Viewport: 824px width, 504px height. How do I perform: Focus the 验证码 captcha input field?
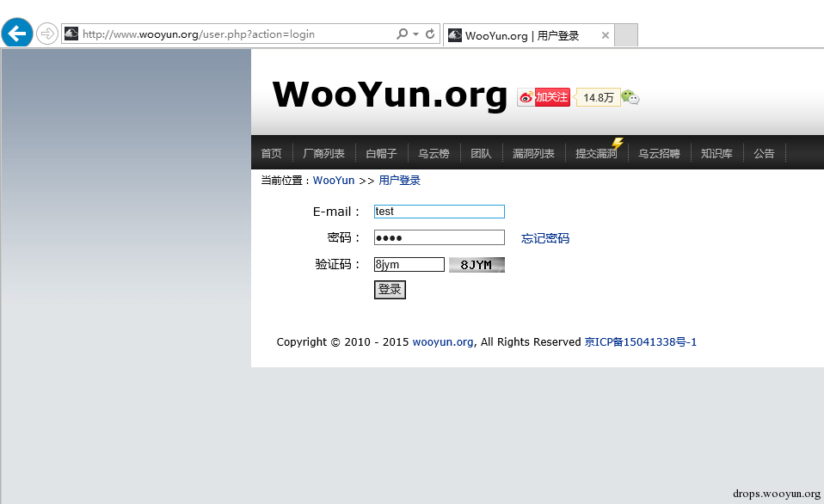click(x=409, y=264)
